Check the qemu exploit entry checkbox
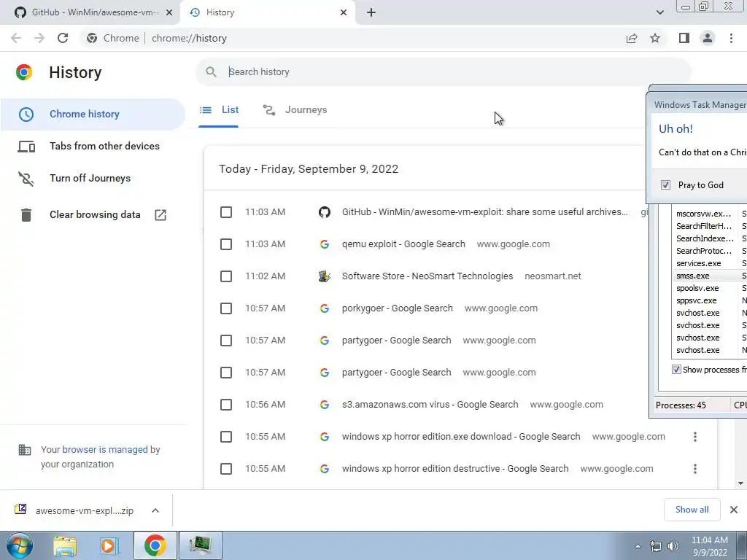 [226, 244]
